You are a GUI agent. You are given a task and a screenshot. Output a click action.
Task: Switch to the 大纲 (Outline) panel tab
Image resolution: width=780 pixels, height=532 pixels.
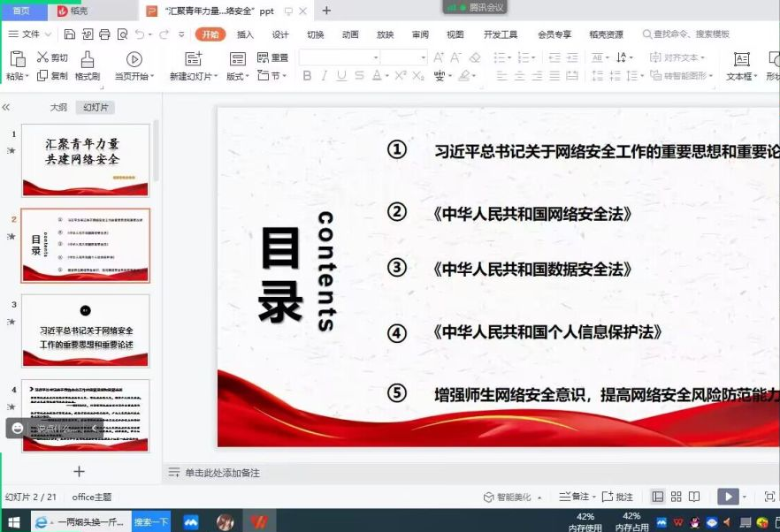tap(58, 107)
